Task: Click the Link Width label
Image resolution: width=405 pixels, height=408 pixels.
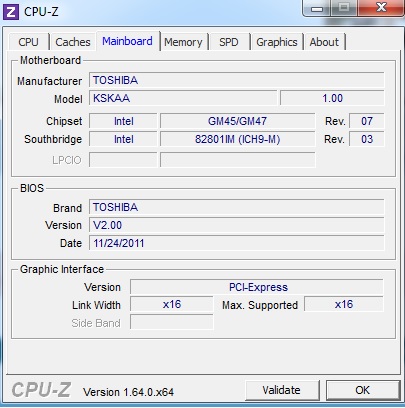Action: coord(96,305)
